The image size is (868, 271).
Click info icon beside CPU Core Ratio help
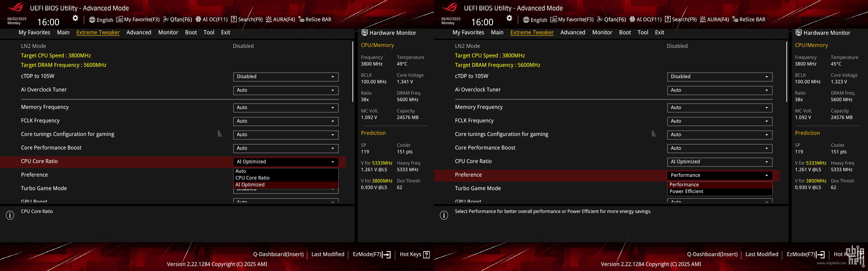pyautogui.click(x=10, y=215)
